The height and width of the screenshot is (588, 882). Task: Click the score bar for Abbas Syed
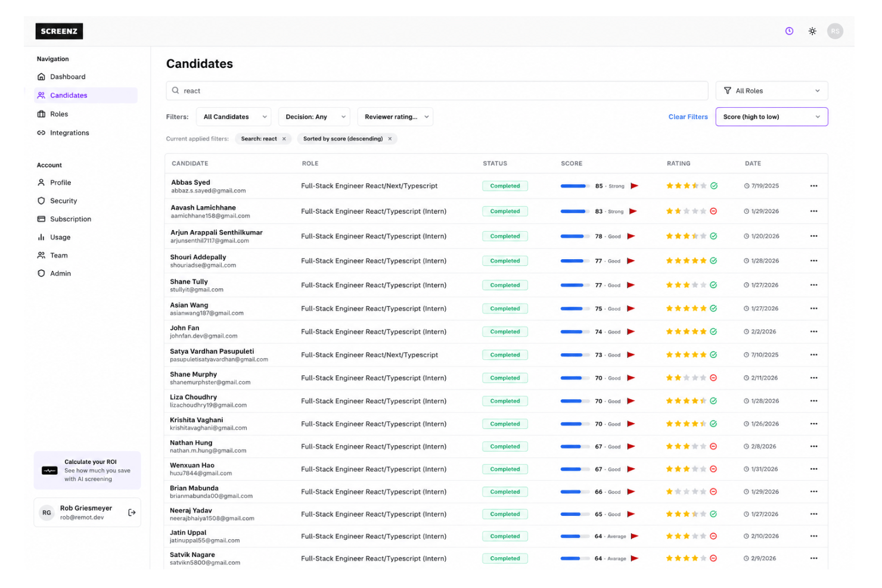(x=575, y=186)
